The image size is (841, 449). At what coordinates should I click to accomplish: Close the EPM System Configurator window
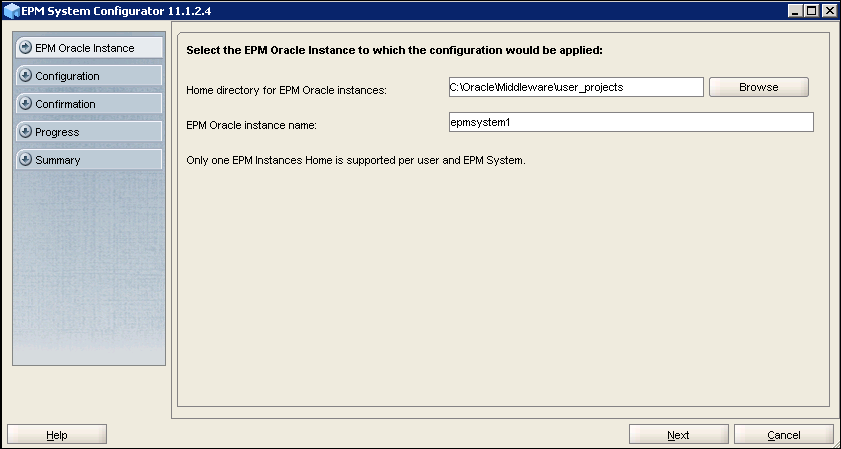(x=828, y=10)
